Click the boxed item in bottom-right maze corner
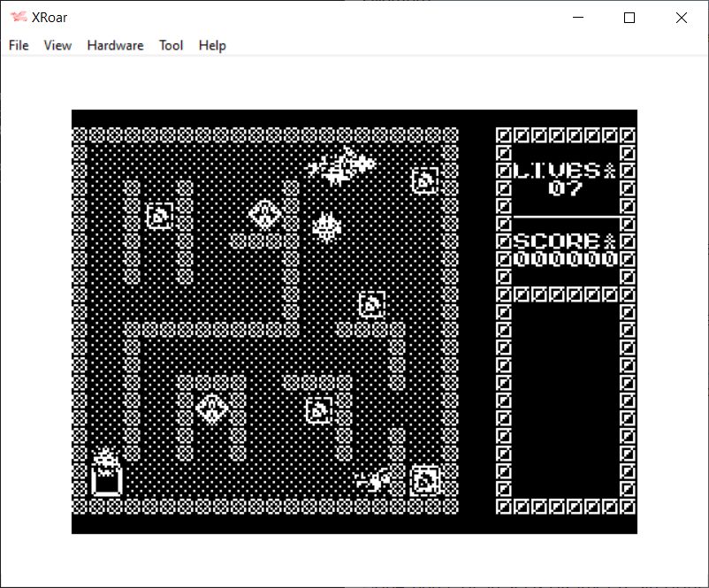Viewport: 709px width, 588px height. coord(425,480)
